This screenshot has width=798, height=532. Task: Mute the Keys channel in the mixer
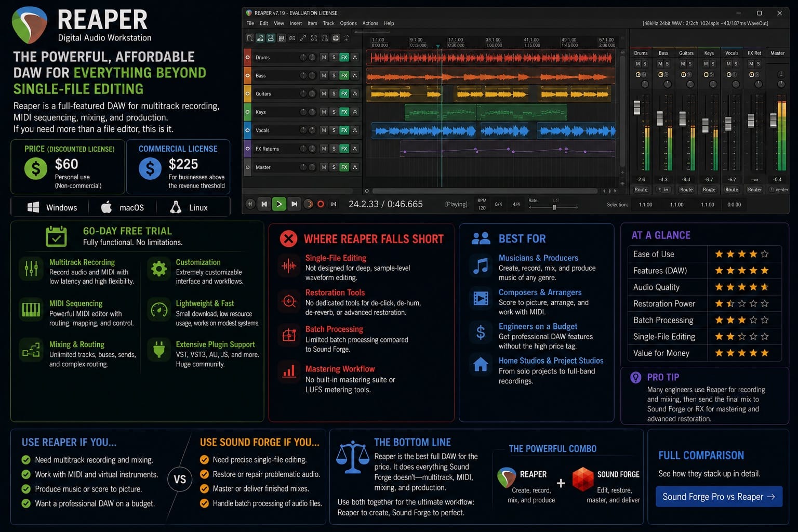click(x=706, y=64)
